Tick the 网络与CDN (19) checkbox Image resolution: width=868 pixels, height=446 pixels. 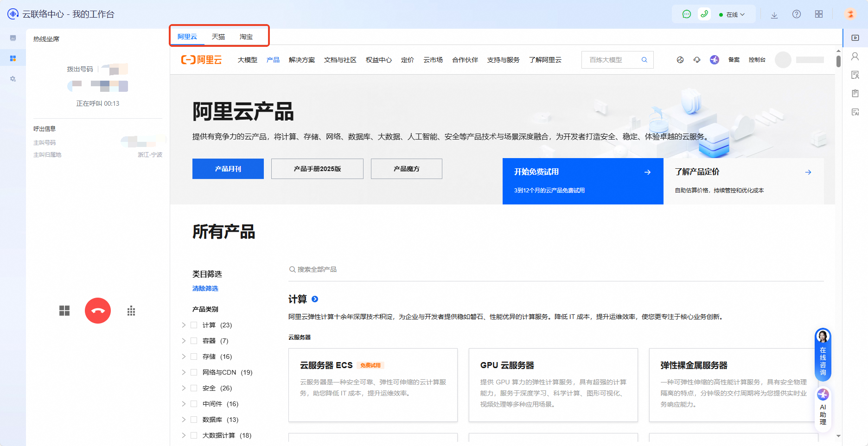click(194, 372)
